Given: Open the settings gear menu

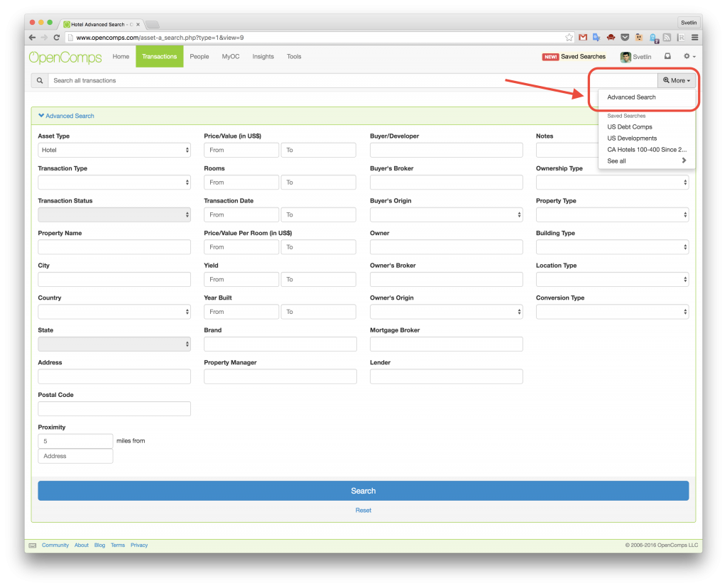Looking at the screenshot, I should point(689,56).
